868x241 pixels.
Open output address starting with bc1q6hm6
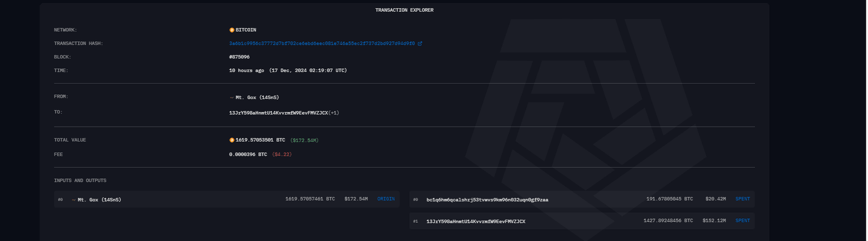[x=487, y=200]
